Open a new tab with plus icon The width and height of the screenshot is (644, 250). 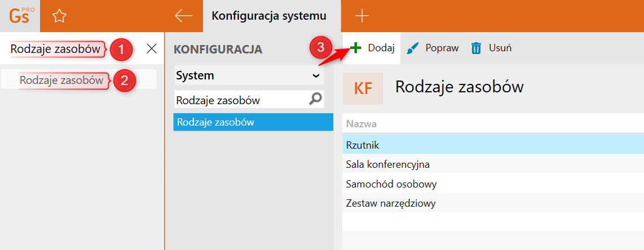click(x=361, y=16)
